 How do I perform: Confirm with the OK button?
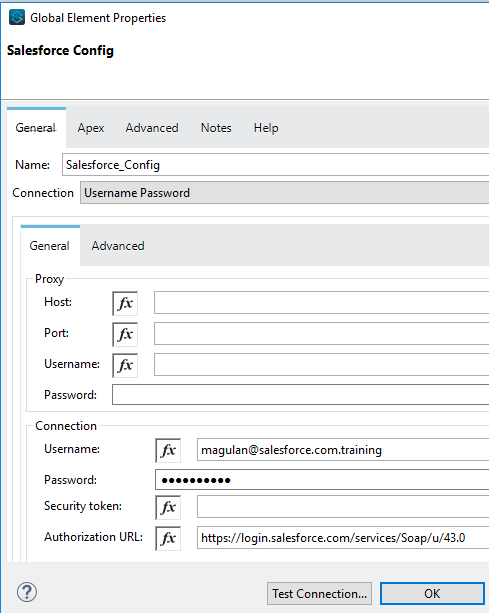(x=432, y=594)
